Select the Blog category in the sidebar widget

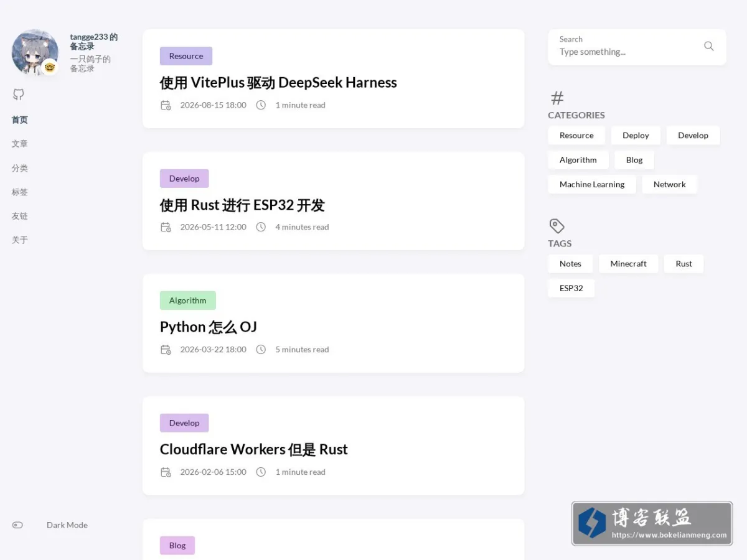[x=634, y=160]
